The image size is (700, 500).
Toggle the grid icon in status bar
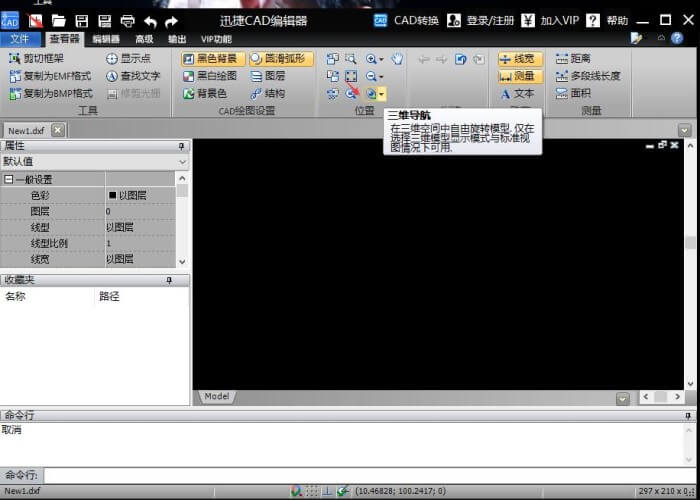coord(312,492)
